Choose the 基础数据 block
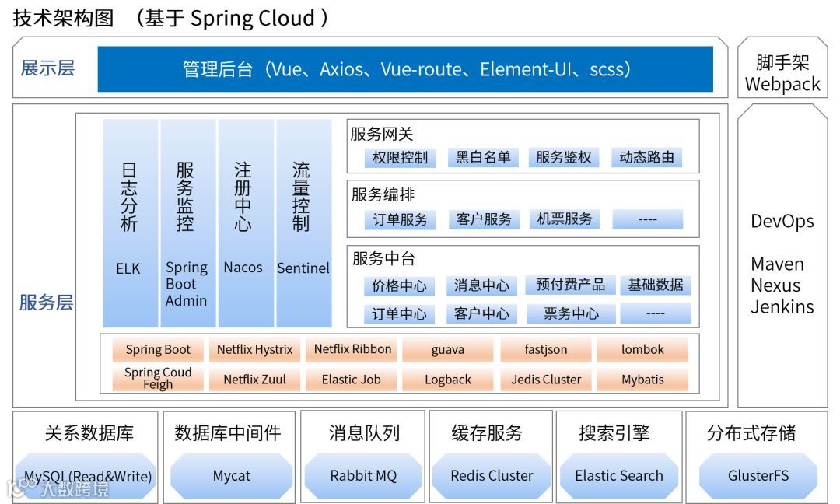Image resolution: width=840 pixels, height=504 pixels. pyautogui.click(x=656, y=285)
